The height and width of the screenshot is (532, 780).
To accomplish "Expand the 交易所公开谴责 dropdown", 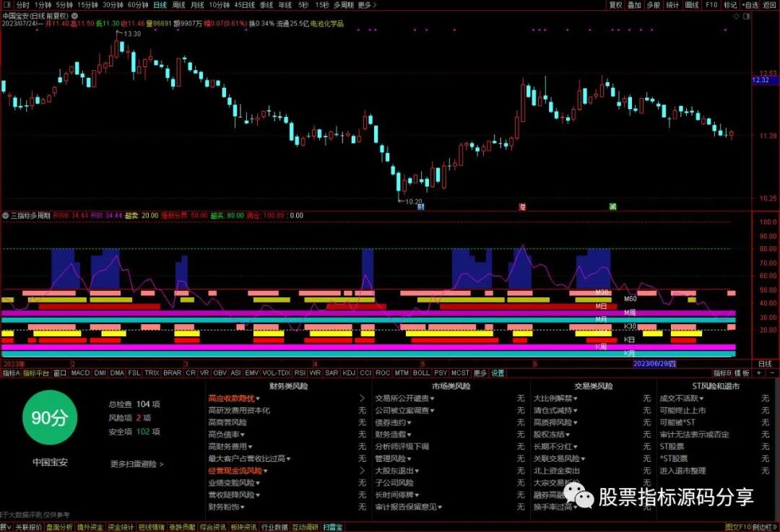I will pos(433,398).
